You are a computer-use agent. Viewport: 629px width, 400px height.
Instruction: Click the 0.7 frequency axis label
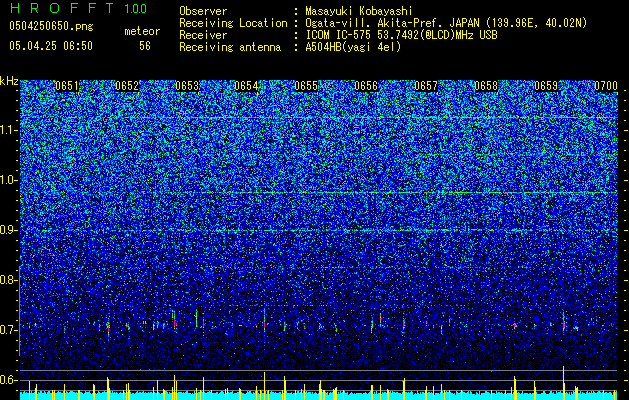(x=9, y=330)
